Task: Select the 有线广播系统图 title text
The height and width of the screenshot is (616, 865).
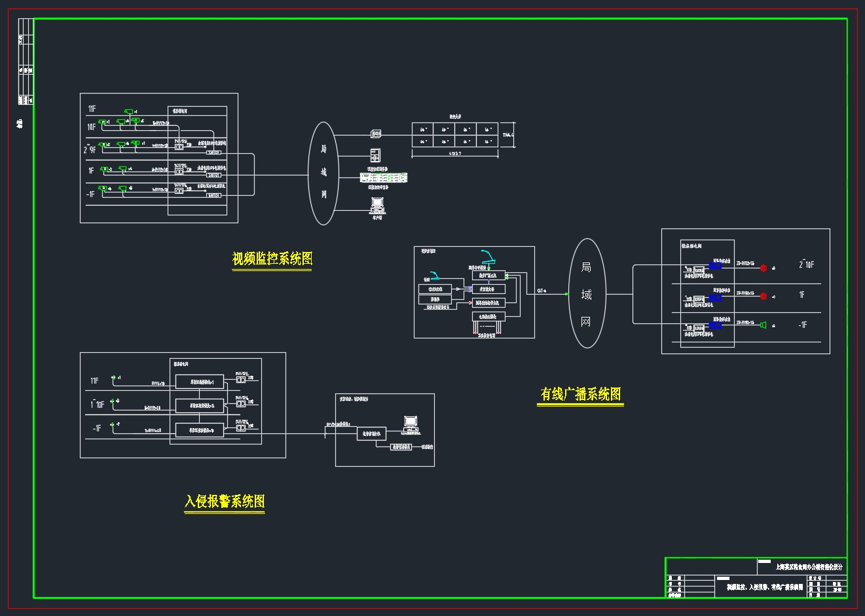Action: tap(580, 394)
